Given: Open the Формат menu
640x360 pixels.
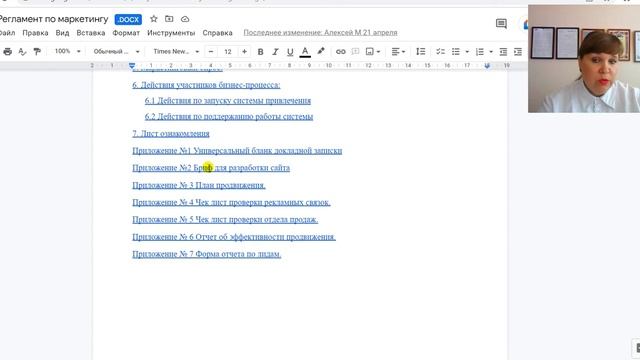Looking at the screenshot, I should pos(126,33).
